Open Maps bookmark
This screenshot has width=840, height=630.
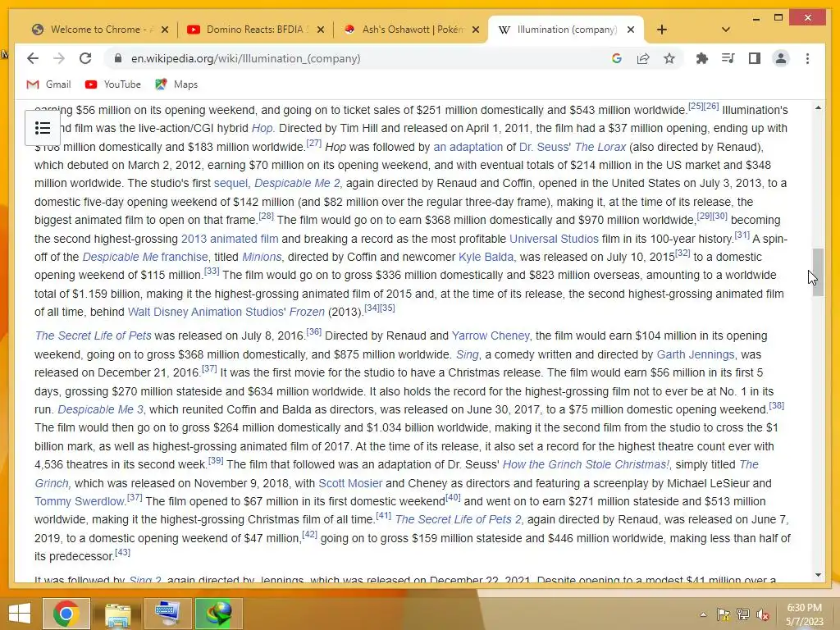coord(177,84)
